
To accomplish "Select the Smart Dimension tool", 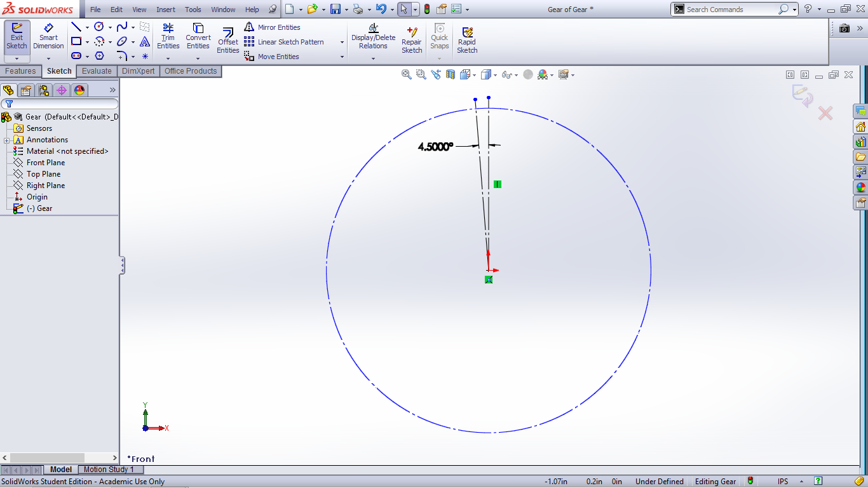I will [48, 36].
